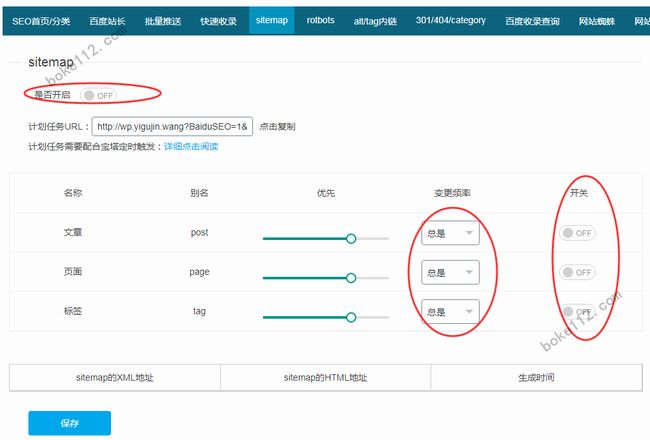650x440 pixels.
Task: Toggle the 是否开启 sitemap switch
Action: 99,95
